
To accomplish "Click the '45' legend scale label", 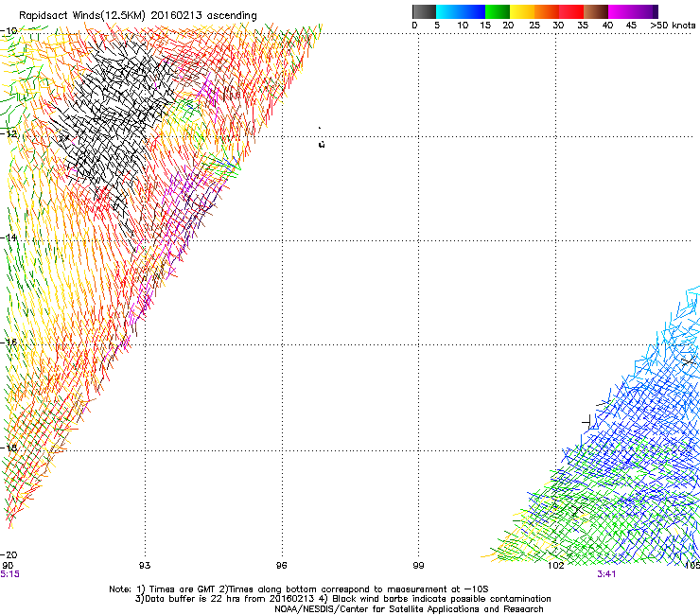I will pyautogui.click(x=631, y=26).
